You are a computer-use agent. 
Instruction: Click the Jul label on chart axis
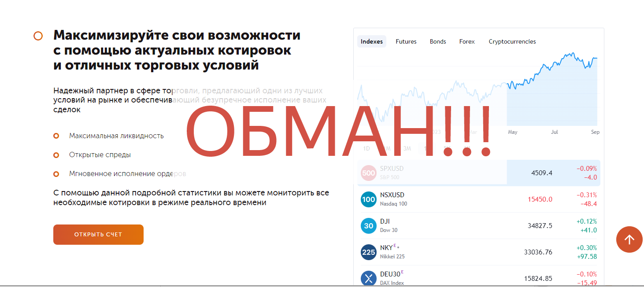[x=554, y=132]
